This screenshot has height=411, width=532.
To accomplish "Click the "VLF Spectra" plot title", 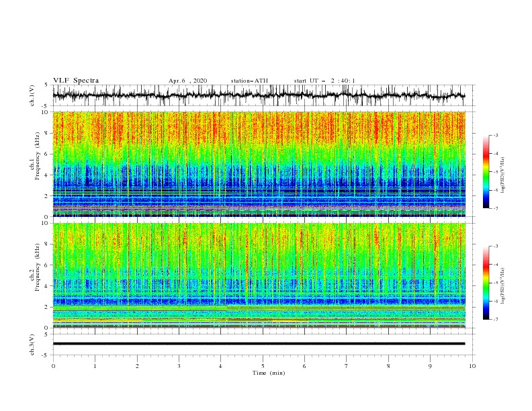I will [76, 81].
